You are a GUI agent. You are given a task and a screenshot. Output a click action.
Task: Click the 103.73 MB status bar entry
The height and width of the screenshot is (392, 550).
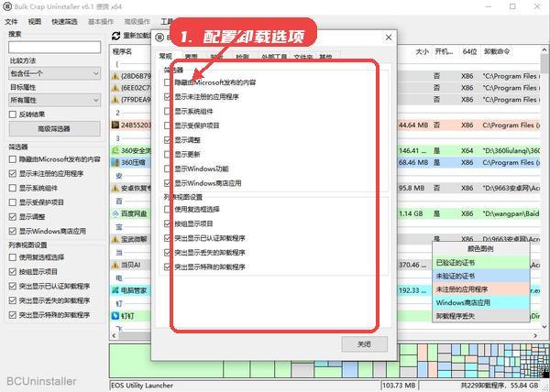tap(399, 386)
